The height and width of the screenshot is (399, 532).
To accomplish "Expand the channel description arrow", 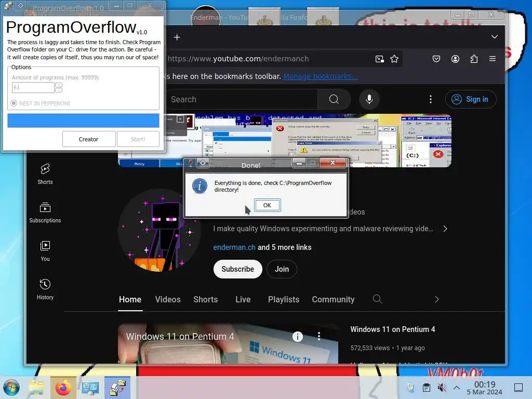I will pos(445,229).
